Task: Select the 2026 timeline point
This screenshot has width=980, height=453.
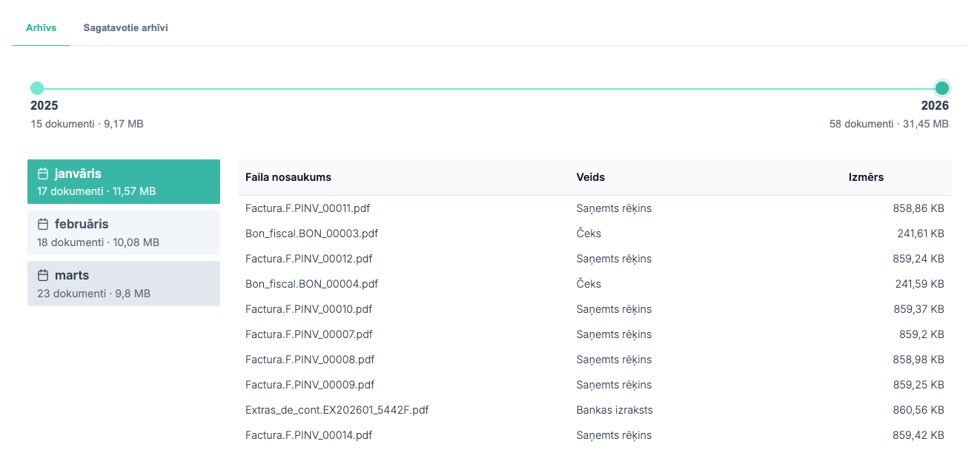Action: coord(941,88)
